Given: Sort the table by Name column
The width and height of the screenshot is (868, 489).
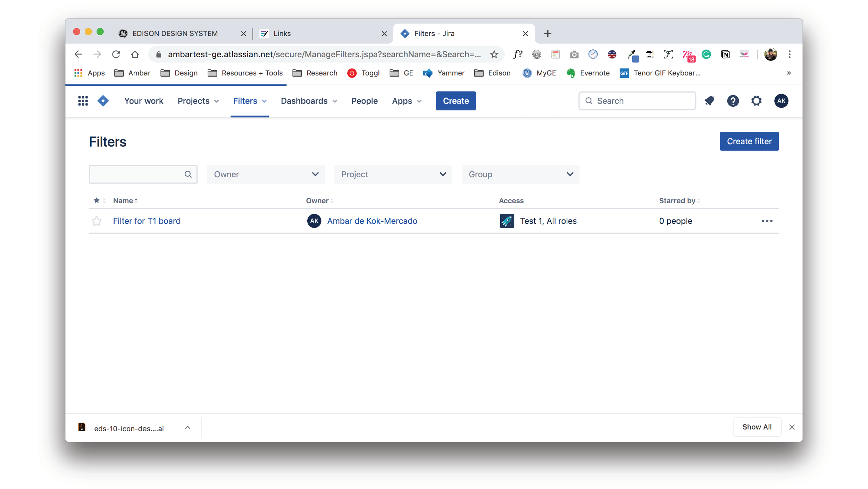Looking at the screenshot, I should click(x=125, y=201).
